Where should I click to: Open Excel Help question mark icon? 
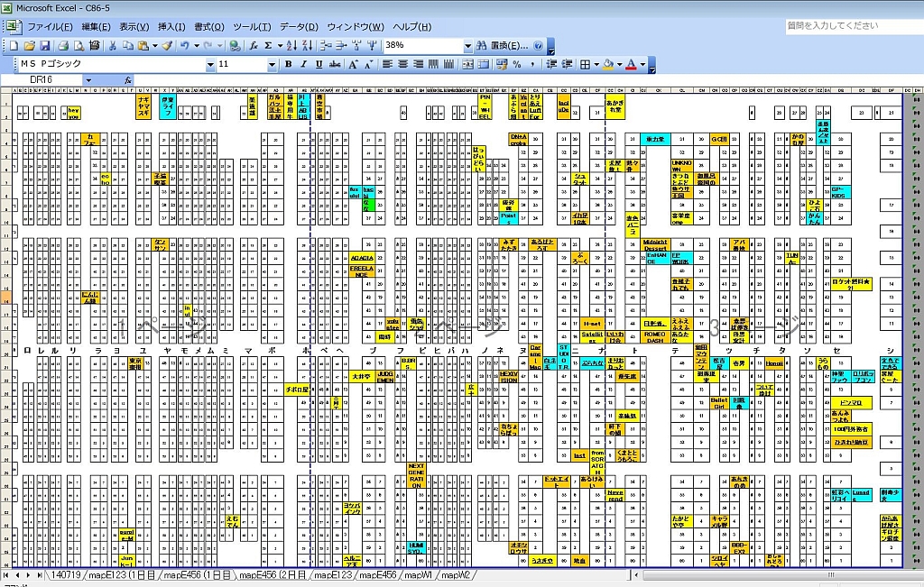(x=538, y=45)
